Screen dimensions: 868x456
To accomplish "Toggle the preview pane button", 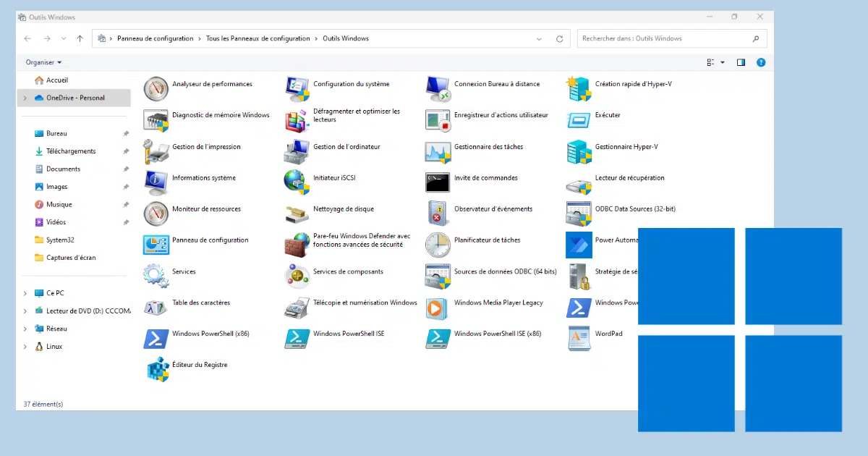I will point(741,62).
